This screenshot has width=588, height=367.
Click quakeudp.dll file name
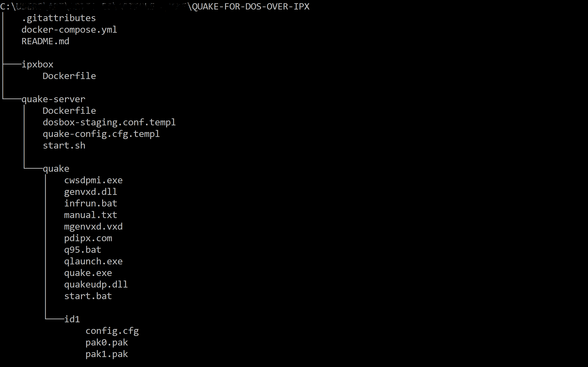[x=96, y=285]
